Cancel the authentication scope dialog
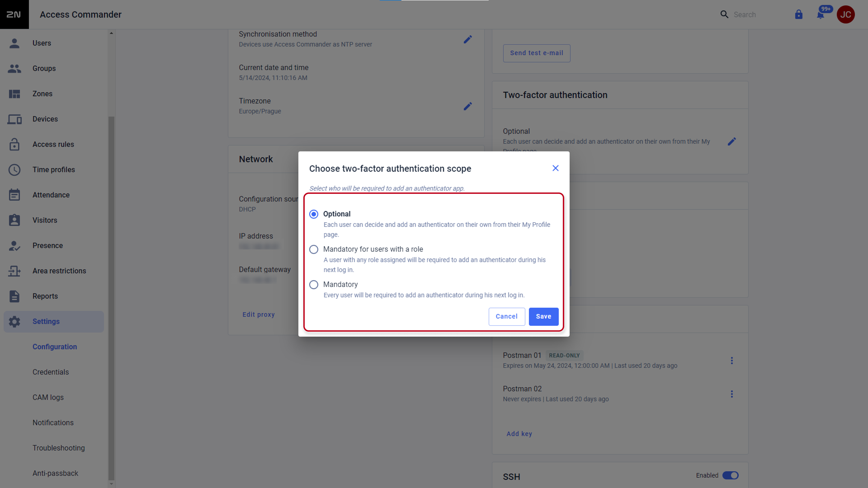This screenshot has height=488, width=868. pos(506,316)
